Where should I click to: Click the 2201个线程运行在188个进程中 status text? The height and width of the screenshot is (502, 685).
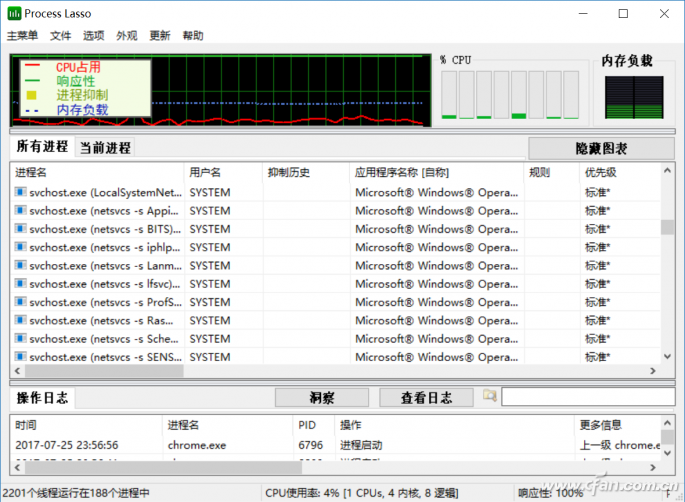coord(76,493)
